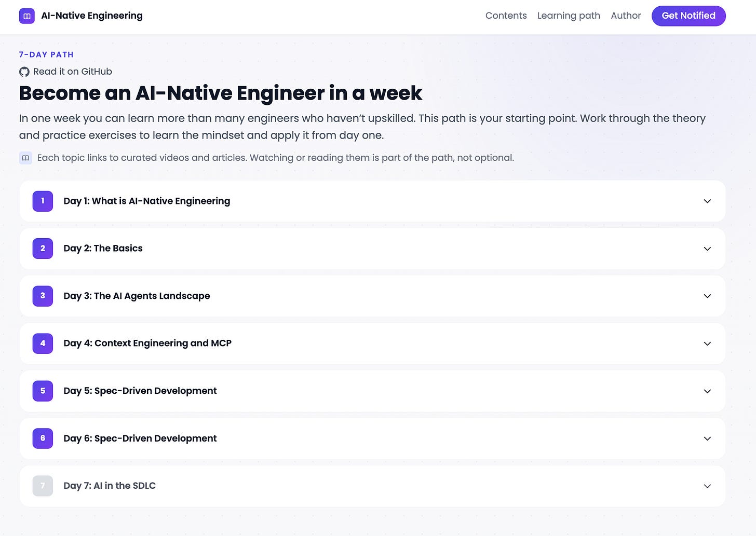Viewport: 756px width, 536px height.
Task: Open Learning path in the top navigation
Action: coord(569,16)
